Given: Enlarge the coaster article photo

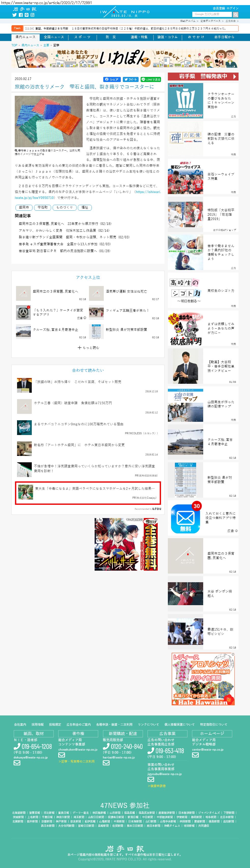Looking at the screenshot, I should pyautogui.click(x=49, y=122).
